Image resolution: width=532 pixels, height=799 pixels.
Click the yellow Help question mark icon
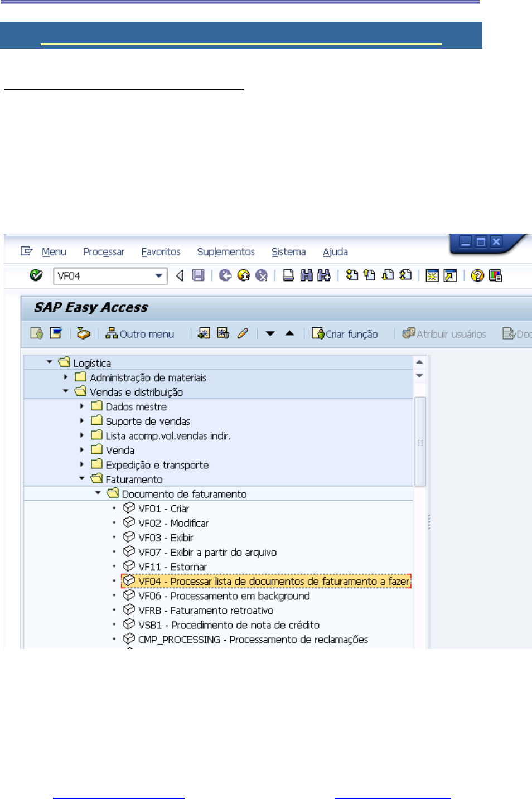[477, 275]
